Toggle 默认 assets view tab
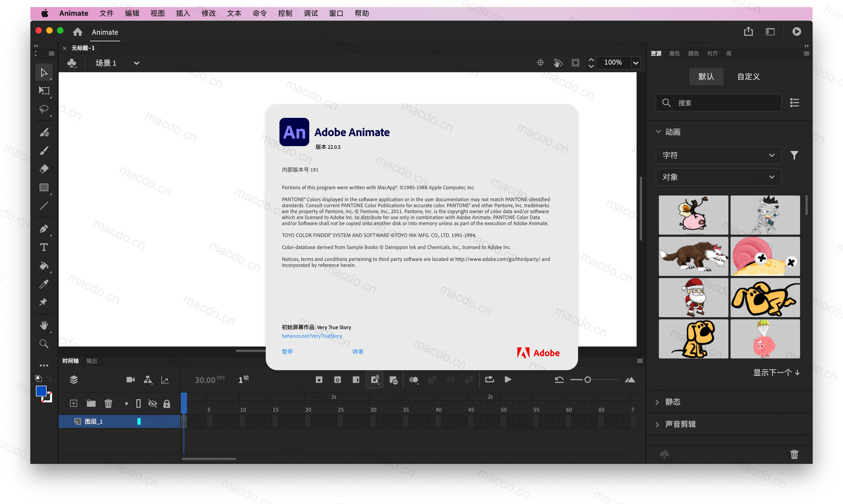843x504 pixels. click(x=706, y=76)
